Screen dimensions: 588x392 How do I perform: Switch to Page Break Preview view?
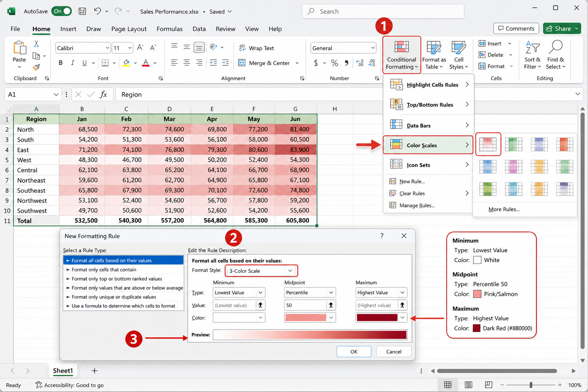(x=488, y=385)
